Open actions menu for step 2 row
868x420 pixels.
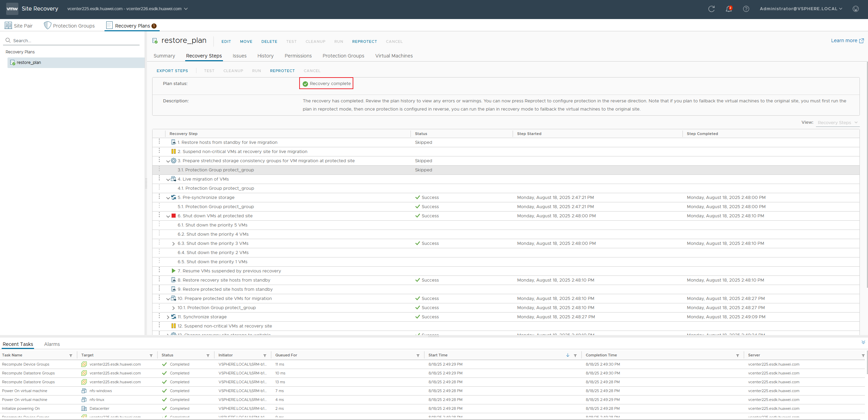coord(159,150)
